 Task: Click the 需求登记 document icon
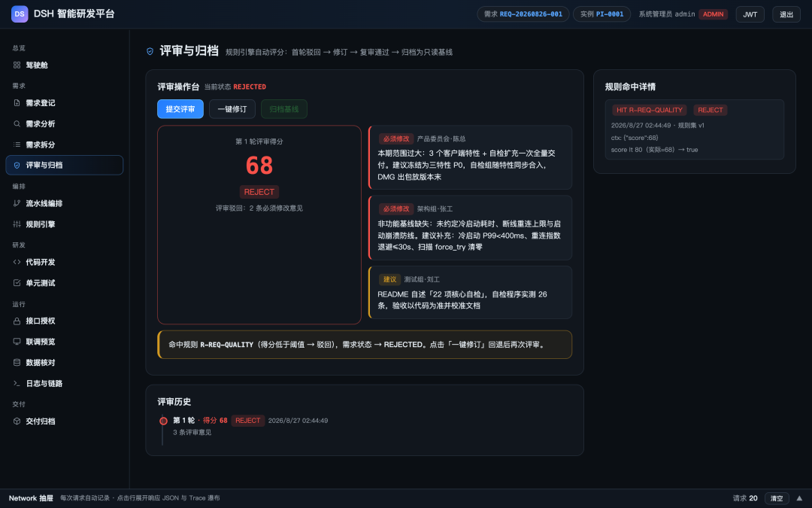(x=17, y=103)
